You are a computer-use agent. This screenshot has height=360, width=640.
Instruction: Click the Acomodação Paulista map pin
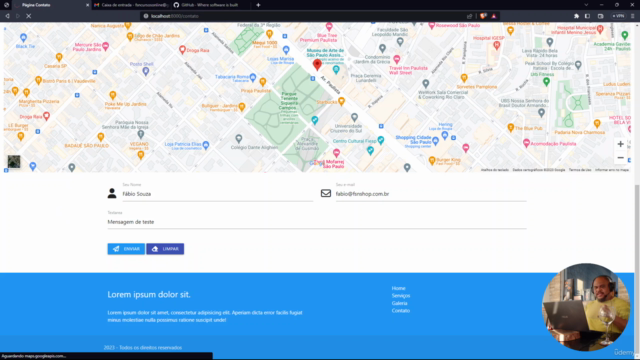coord(526,143)
